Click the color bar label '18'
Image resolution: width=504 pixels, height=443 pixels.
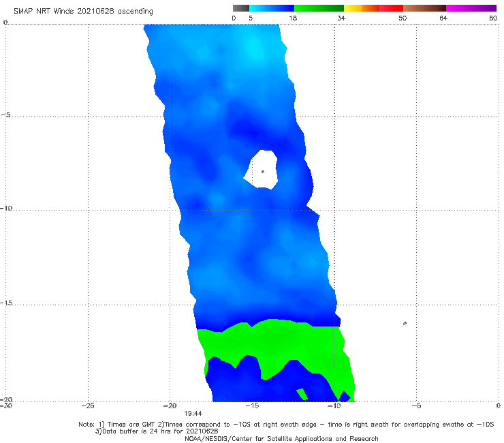pos(293,18)
